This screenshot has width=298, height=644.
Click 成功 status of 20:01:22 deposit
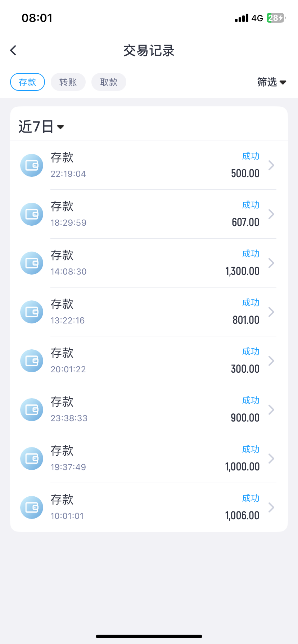pyautogui.click(x=250, y=351)
